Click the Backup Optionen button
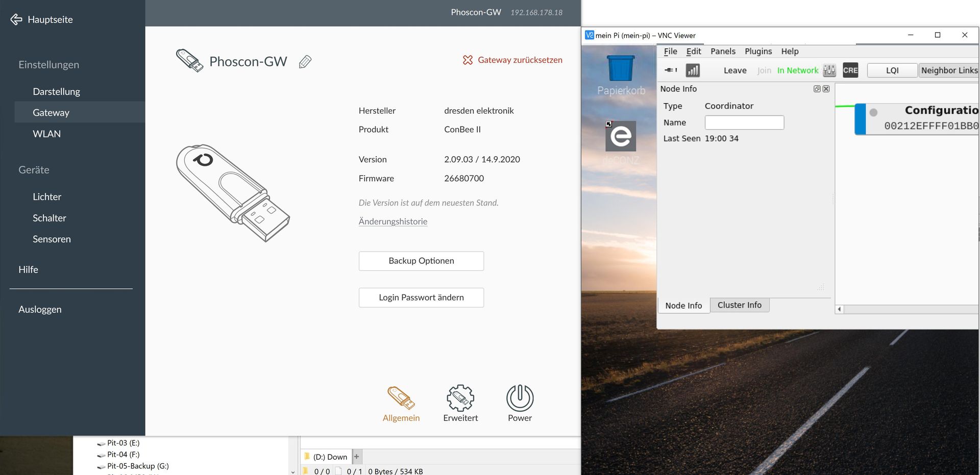The width and height of the screenshot is (980, 475). click(421, 261)
